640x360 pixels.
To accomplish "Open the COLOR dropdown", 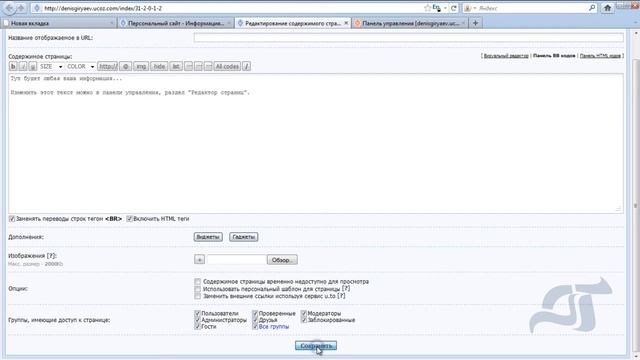I will [x=80, y=66].
